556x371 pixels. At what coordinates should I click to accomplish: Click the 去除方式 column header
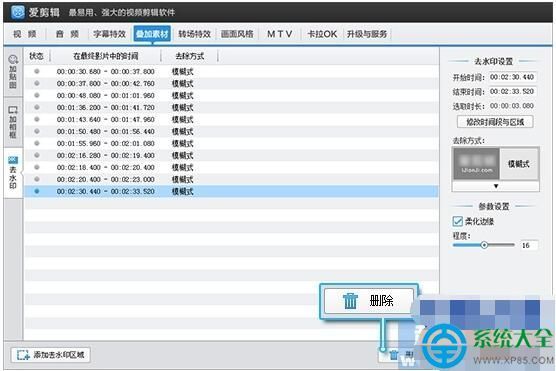190,56
